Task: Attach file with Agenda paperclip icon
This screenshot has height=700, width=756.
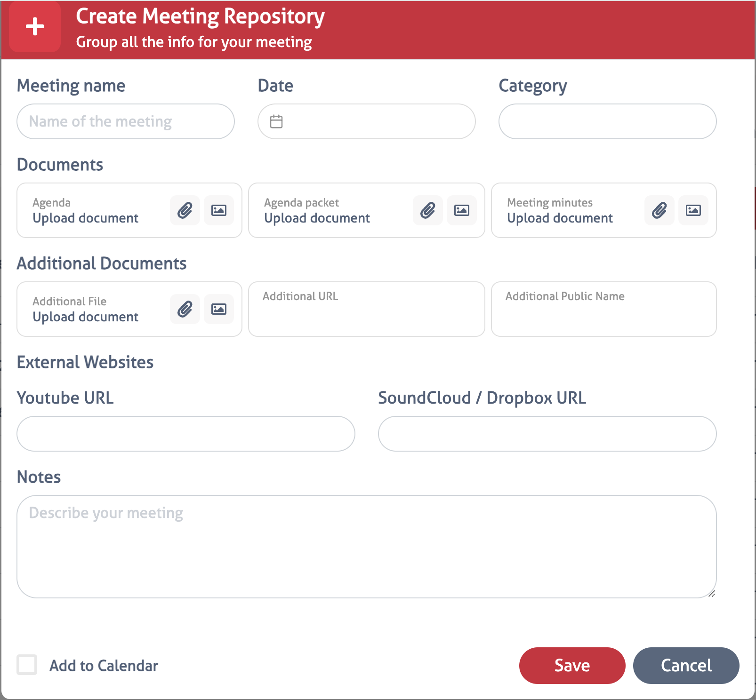Action: click(x=185, y=210)
